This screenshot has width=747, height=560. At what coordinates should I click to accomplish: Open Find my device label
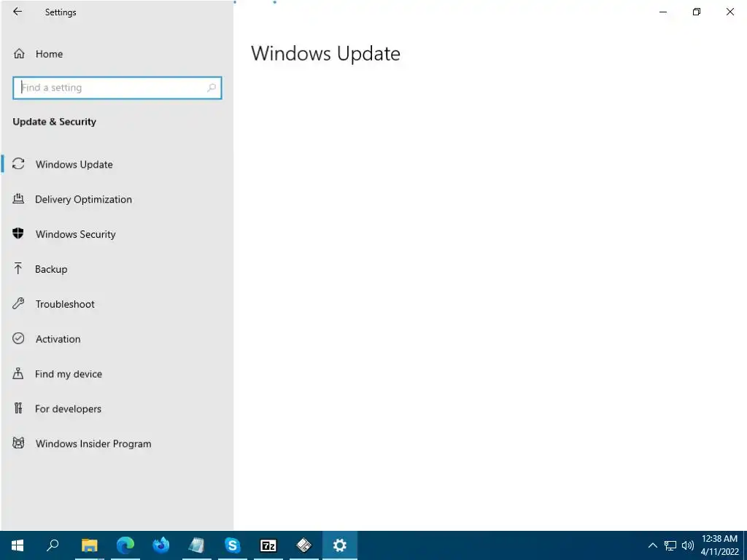point(69,374)
